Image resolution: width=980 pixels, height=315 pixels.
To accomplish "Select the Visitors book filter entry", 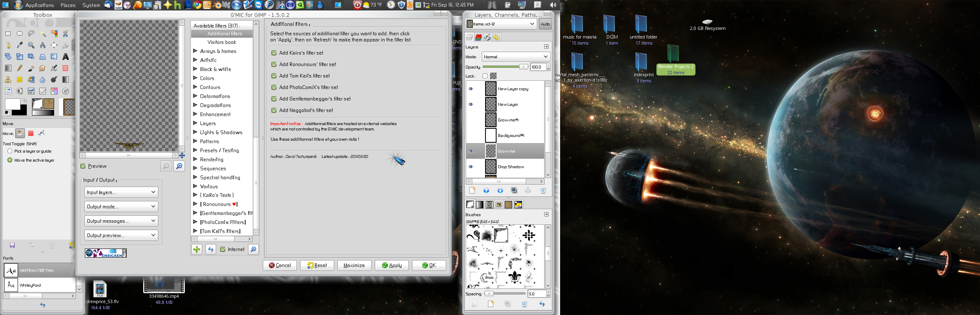I will click(222, 42).
